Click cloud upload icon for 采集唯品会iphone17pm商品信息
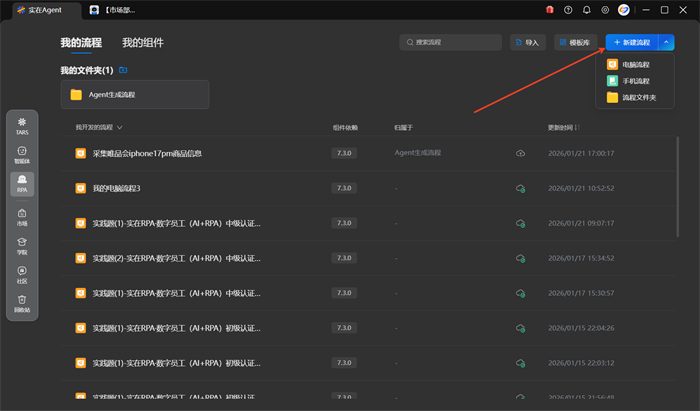This screenshot has width=700, height=411. 520,153
